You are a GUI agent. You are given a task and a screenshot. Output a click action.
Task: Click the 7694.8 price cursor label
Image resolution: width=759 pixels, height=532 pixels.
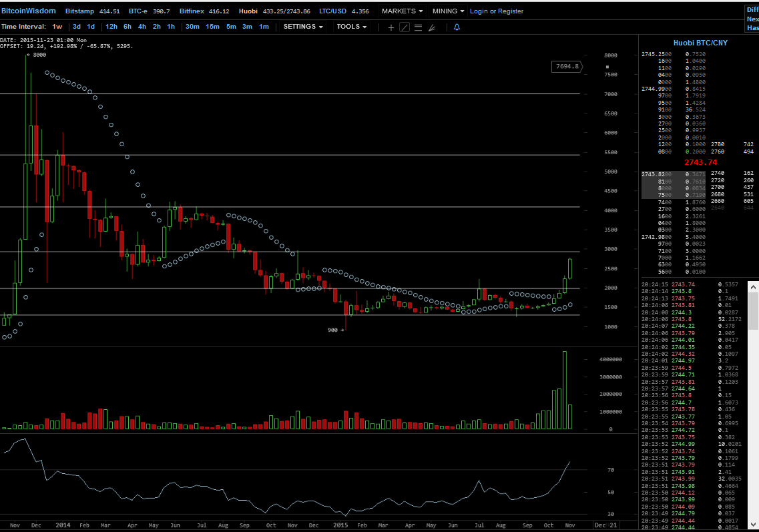[x=567, y=66]
